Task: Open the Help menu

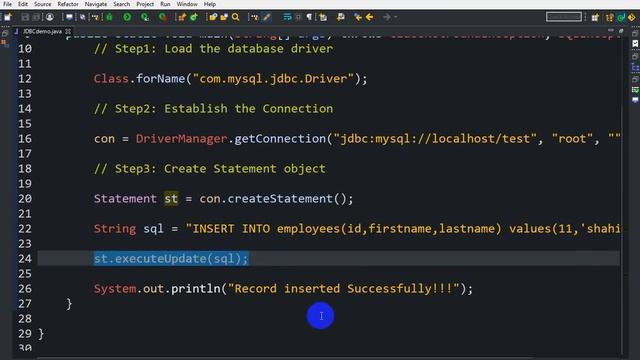Action: coord(210,4)
